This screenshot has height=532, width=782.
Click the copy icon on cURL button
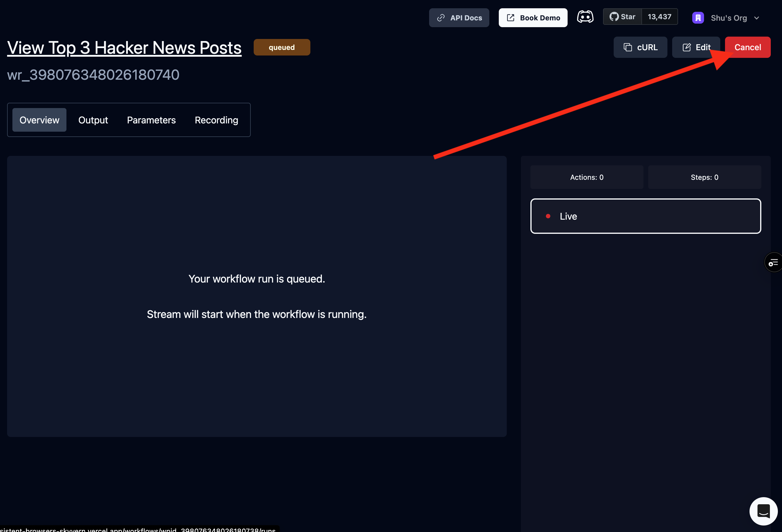[628, 48]
